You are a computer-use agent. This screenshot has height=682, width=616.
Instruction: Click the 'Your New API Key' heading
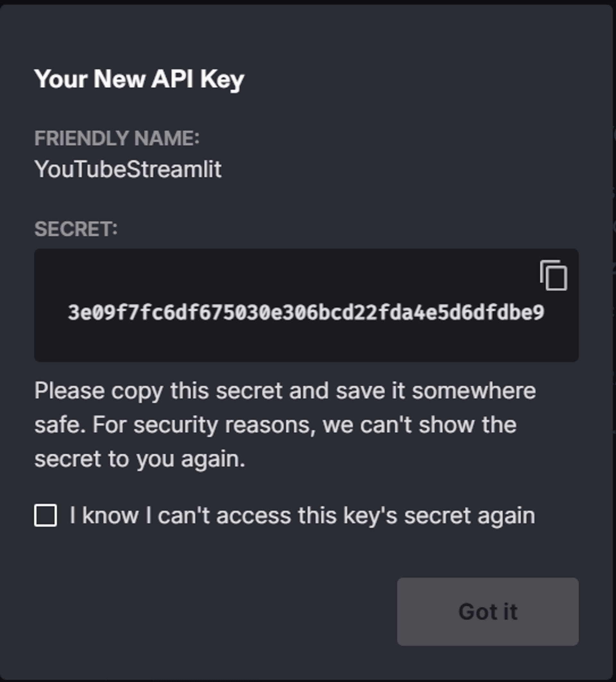coord(140,79)
